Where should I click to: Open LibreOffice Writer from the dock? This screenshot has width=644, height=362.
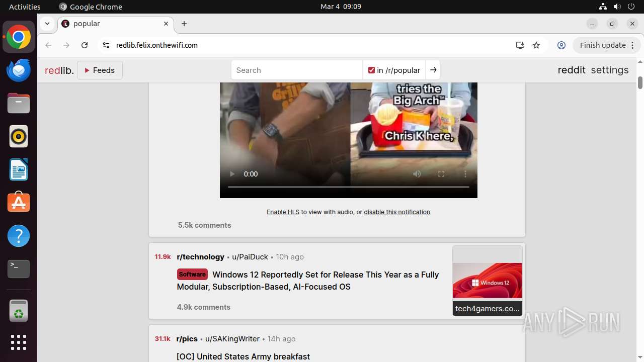(x=19, y=170)
